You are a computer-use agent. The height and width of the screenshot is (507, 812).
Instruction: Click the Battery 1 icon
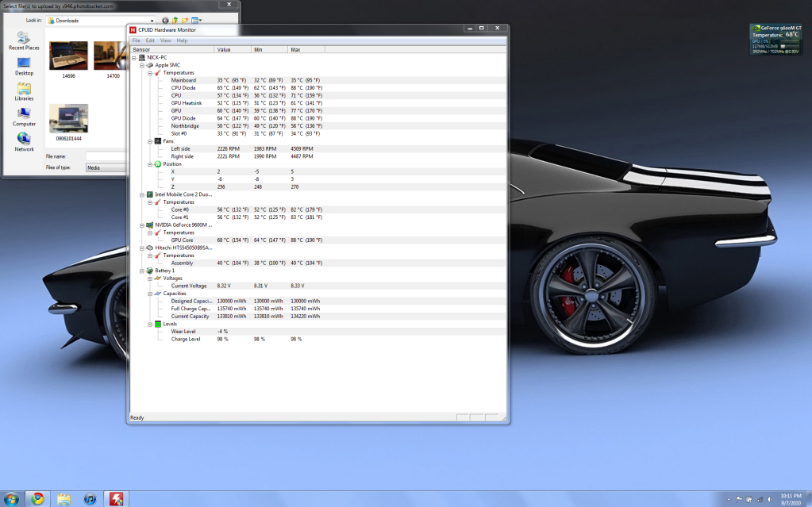pos(150,271)
